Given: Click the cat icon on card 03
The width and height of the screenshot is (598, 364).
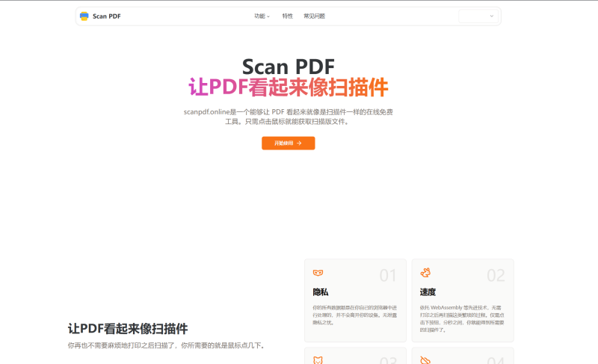Looking at the screenshot, I should pyautogui.click(x=318, y=360).
